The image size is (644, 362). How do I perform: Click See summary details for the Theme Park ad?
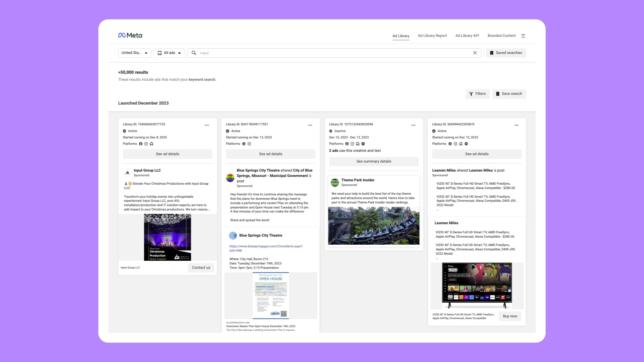[x=373, y=161]
